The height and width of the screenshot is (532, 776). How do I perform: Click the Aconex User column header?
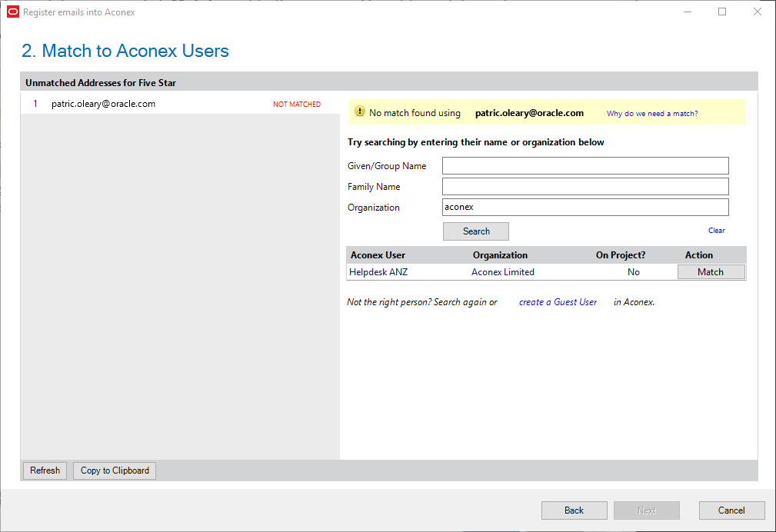tap(378, 255)
